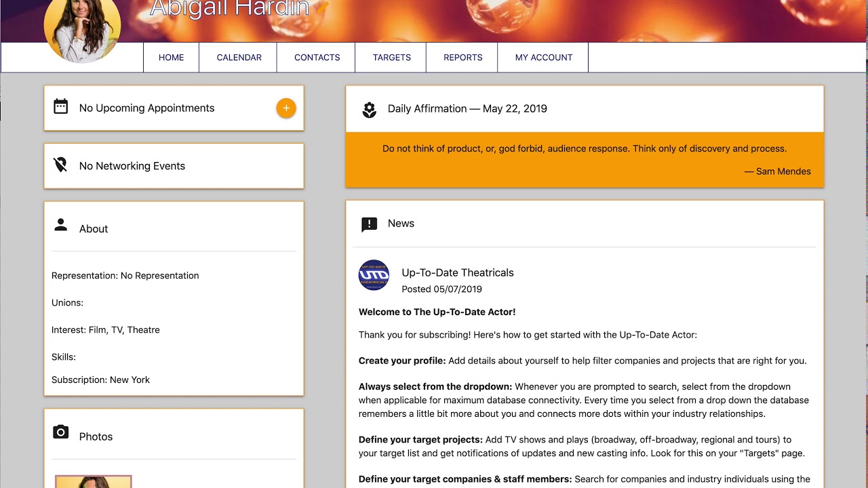868x488 pixels.
Task: Click Welcome to The Up-To-Date Actor! headline
Action: click(437, 312)
